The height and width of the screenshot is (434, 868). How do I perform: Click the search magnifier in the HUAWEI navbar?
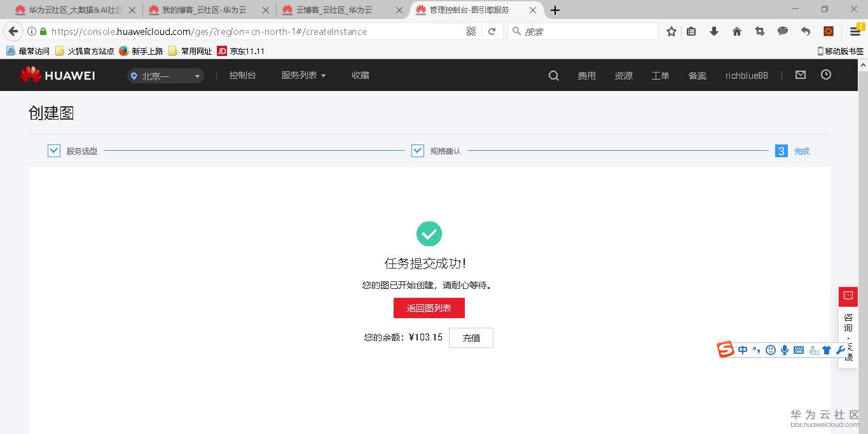[x=553, y=75]
